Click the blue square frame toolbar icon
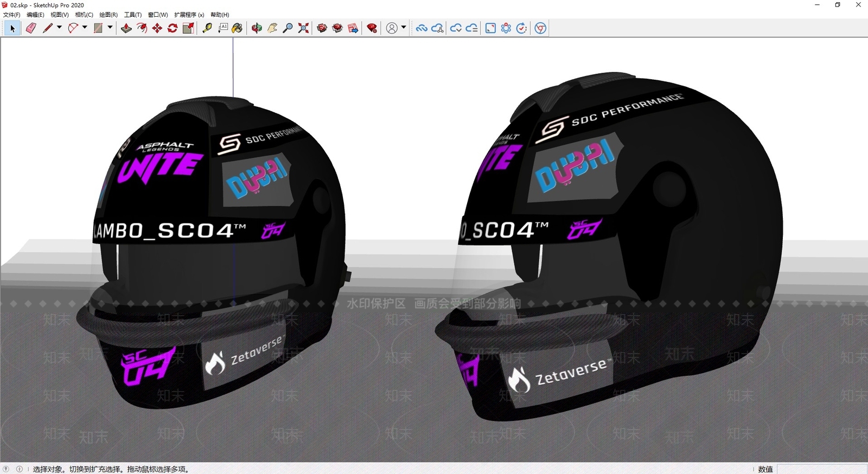868x474 pixels. (x=490, y=28)
